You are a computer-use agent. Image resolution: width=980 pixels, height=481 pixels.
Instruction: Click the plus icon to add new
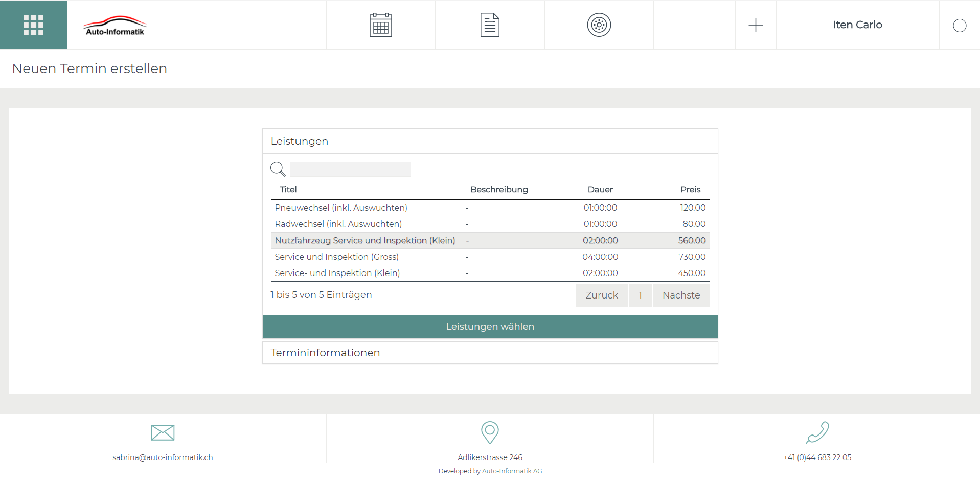click(x=756, y=25)
